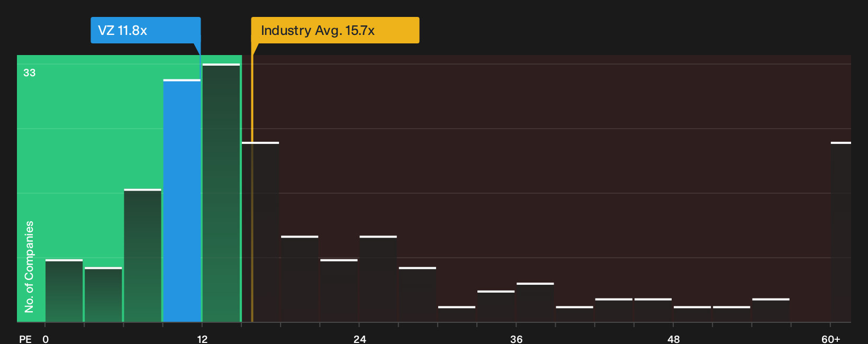Click the bar starting at PE 24
The image size is (868, 344).
(x=378, y=279)
